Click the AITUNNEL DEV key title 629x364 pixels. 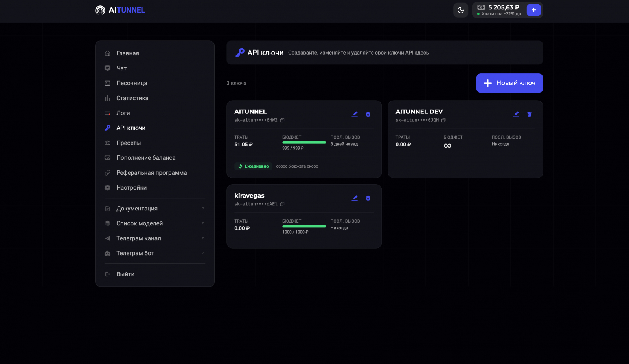(419, 112)
